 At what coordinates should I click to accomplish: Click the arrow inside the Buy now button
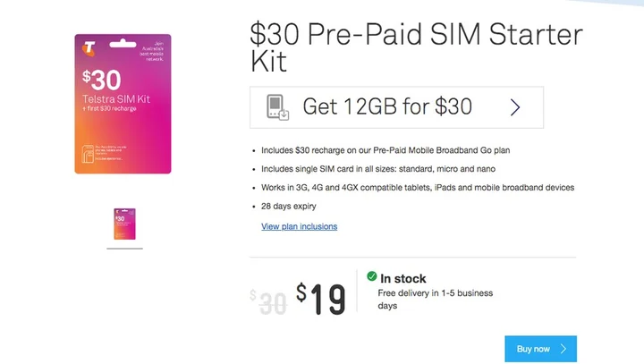[563, 349]
